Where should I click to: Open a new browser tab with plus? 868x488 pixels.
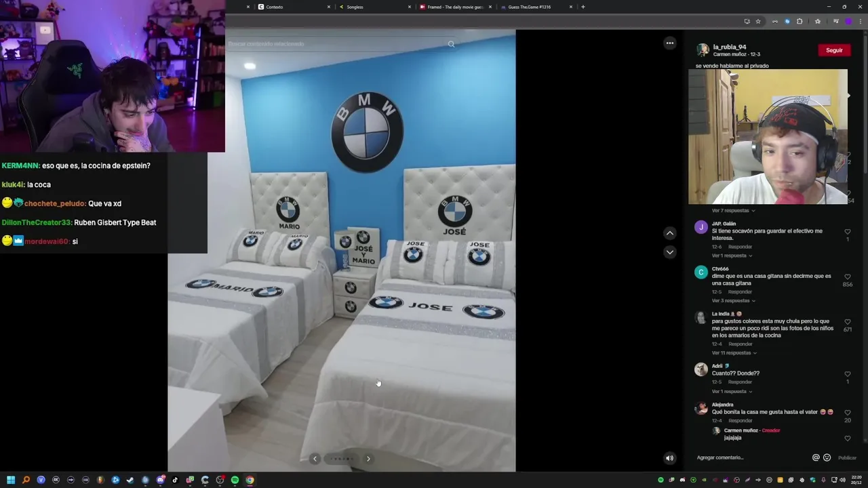pyautogui.click(x=583, y=7)
